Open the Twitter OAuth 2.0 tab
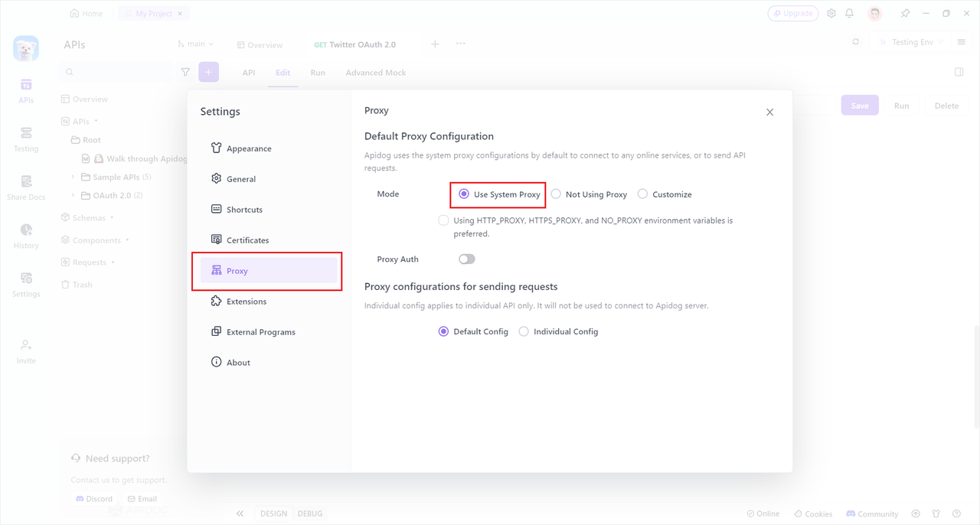Image resolution: width=980 pixels, height=525 pixels. coord(355,44)
